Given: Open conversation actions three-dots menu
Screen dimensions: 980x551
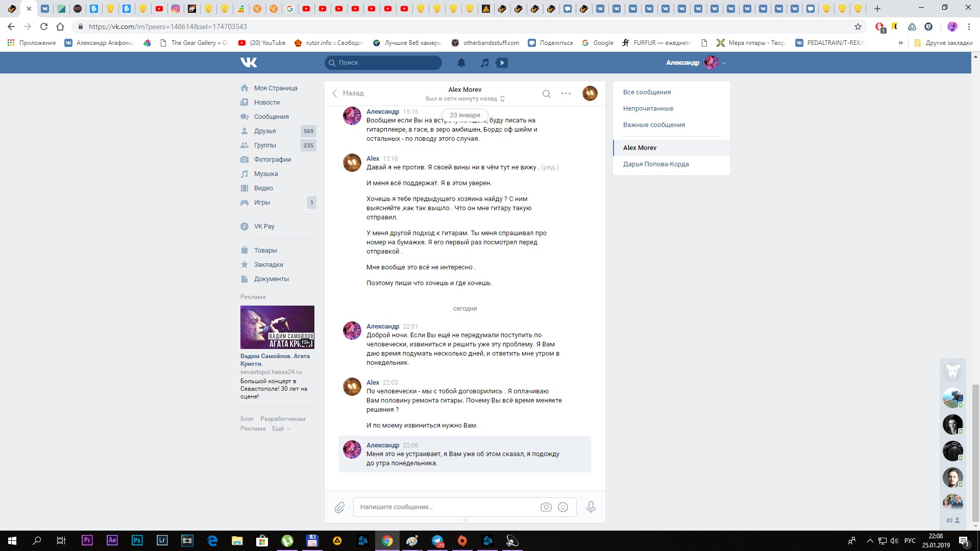Looking at the screenshot, I should coord(566,93).
